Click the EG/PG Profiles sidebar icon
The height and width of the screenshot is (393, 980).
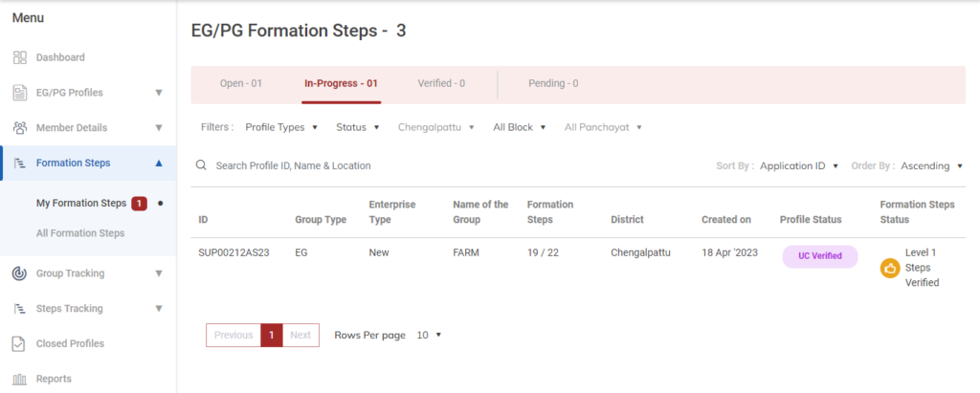(19, 93)
